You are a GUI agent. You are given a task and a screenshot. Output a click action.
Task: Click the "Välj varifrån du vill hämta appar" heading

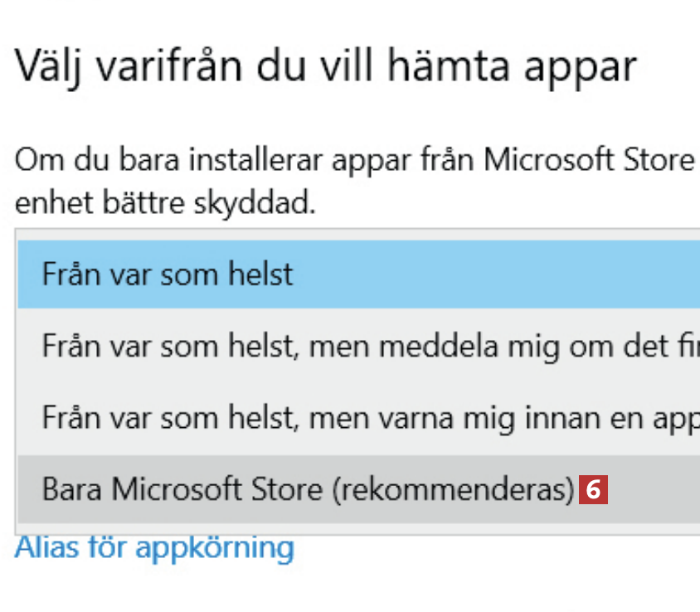pyautogui.click(x=326, y=66)
